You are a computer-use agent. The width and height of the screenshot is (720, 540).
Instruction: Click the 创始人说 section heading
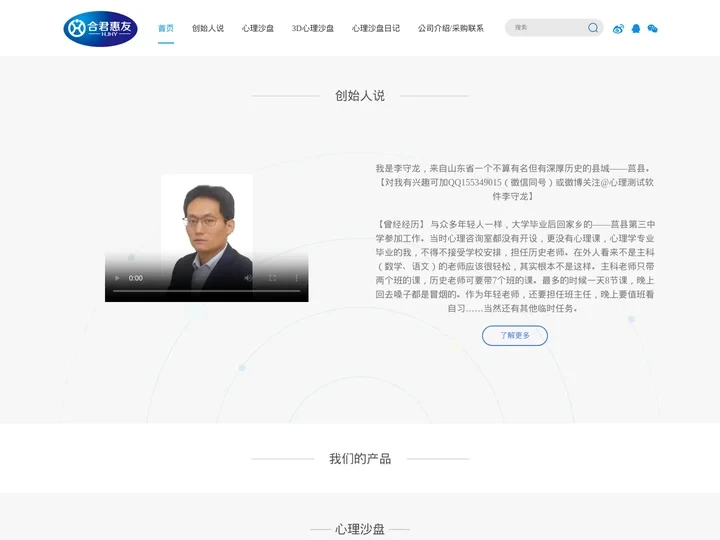coord(360,96)
